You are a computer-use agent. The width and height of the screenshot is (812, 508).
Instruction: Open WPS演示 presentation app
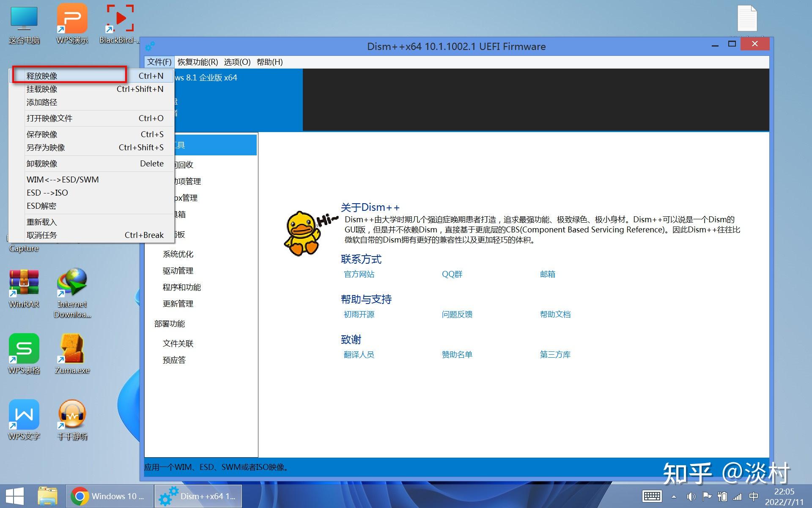pos(72,19)
